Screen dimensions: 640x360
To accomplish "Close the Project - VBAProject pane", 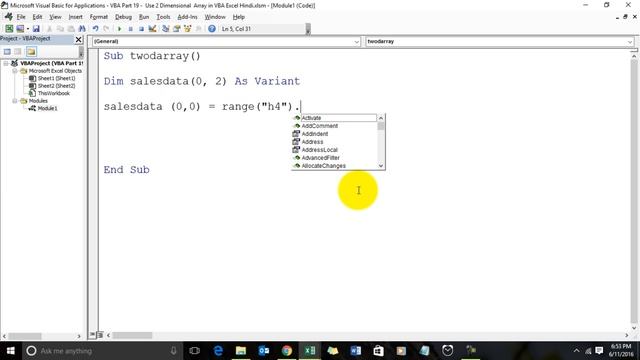I will [78, 39].
